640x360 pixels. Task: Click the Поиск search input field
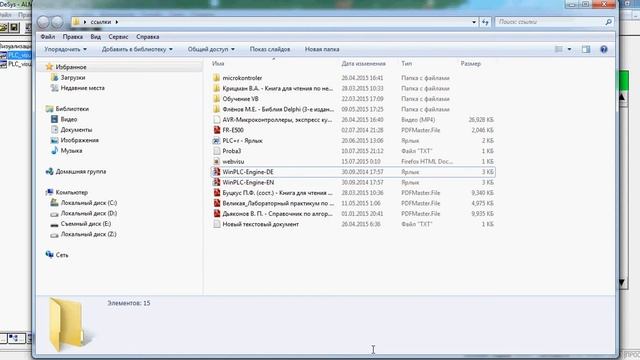[549, 22]
